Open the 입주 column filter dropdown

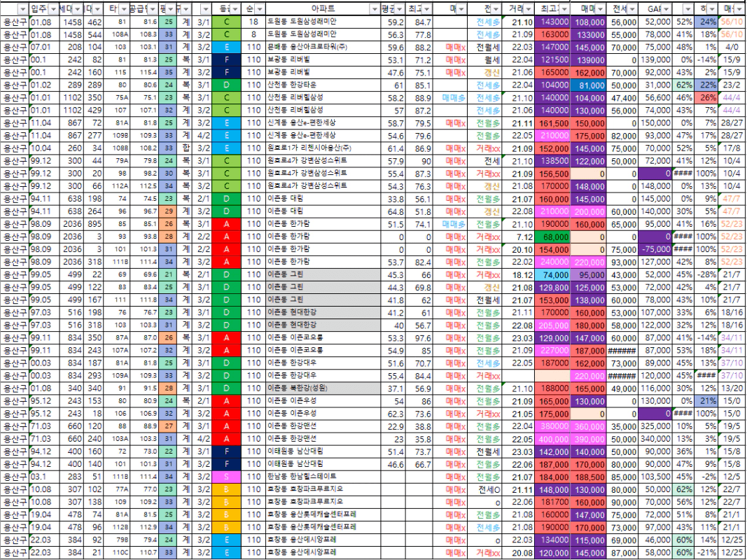(53, 9)
